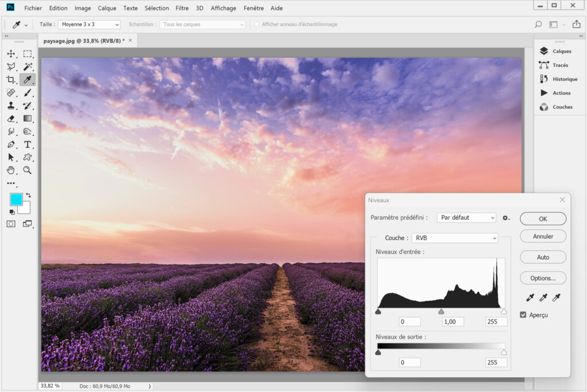Image resolution: width=587 pixels, height=392 pixels.
Task: Select the Rectangular Marquee tool
Action: [x=28, y=54]
